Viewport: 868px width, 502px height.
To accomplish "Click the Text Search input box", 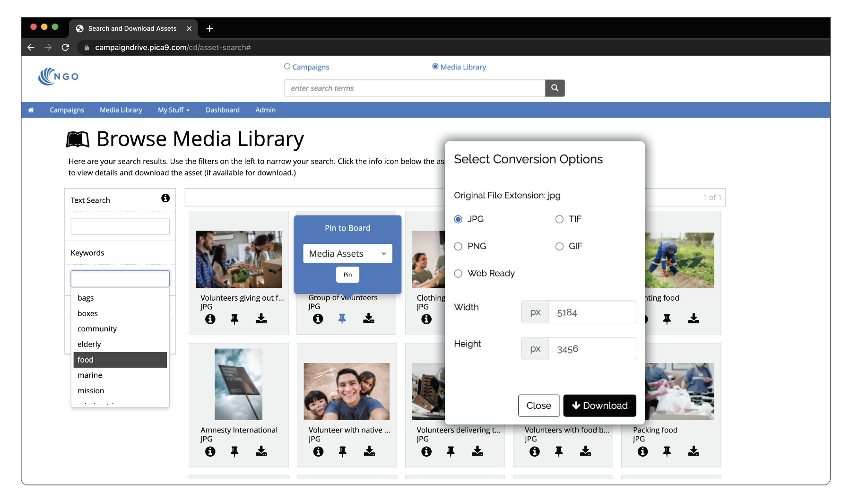I will tap(120, 226).
